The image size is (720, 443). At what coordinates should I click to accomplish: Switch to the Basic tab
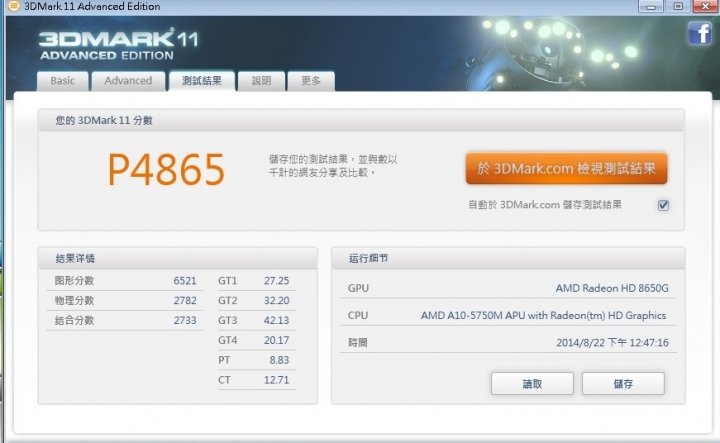click(x=62, y=81)
